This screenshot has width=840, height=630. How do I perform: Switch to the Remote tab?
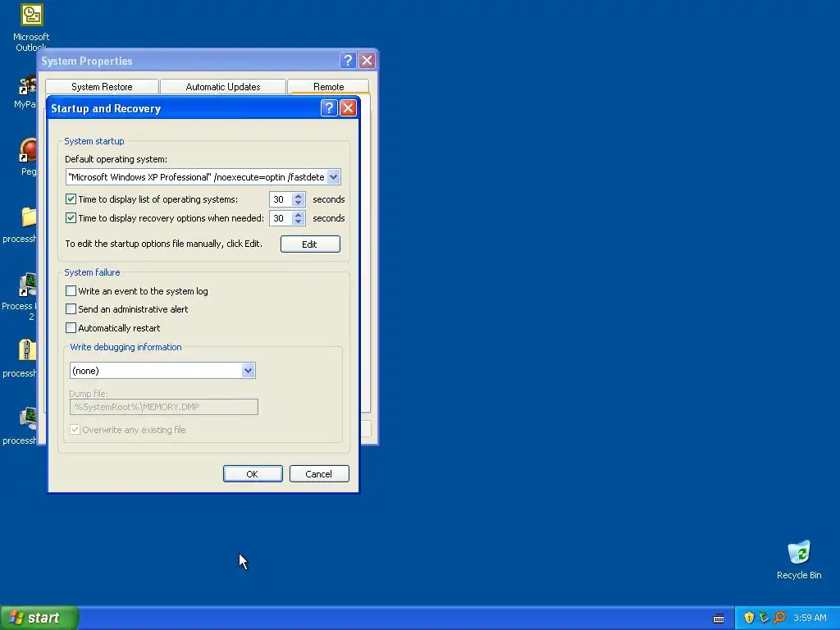click(328, 87)
